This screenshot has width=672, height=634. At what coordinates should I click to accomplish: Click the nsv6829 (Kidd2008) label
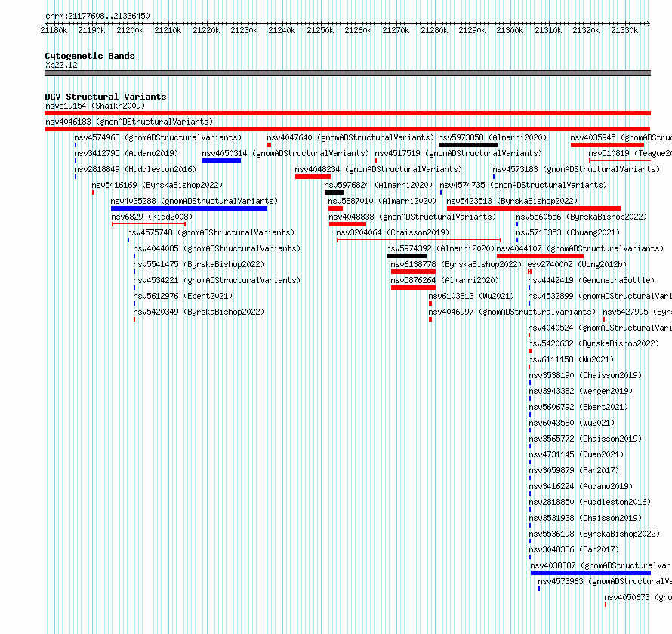click(152, 217)
